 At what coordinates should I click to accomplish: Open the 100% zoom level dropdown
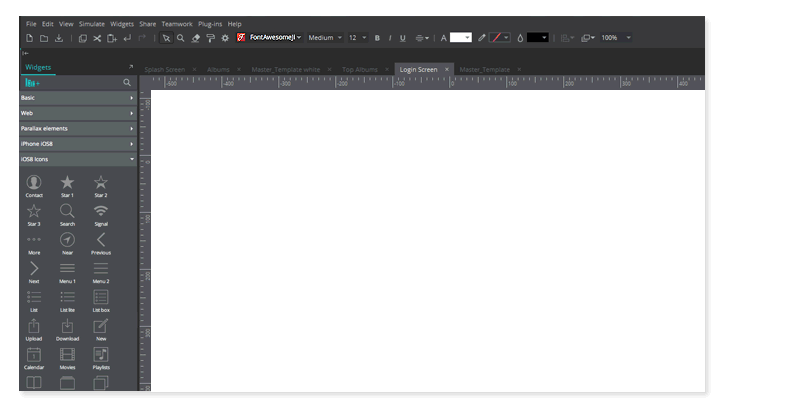[616, 38]
